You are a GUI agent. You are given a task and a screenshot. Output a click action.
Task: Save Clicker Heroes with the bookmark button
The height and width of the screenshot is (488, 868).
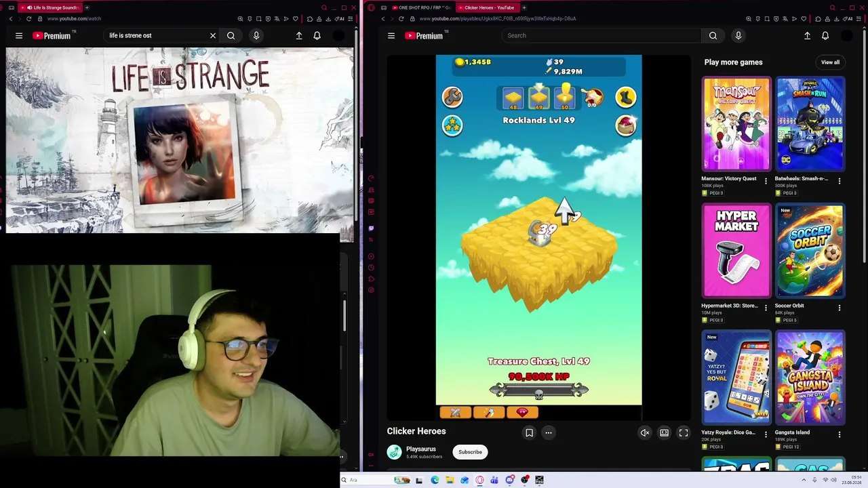(529, 432)
